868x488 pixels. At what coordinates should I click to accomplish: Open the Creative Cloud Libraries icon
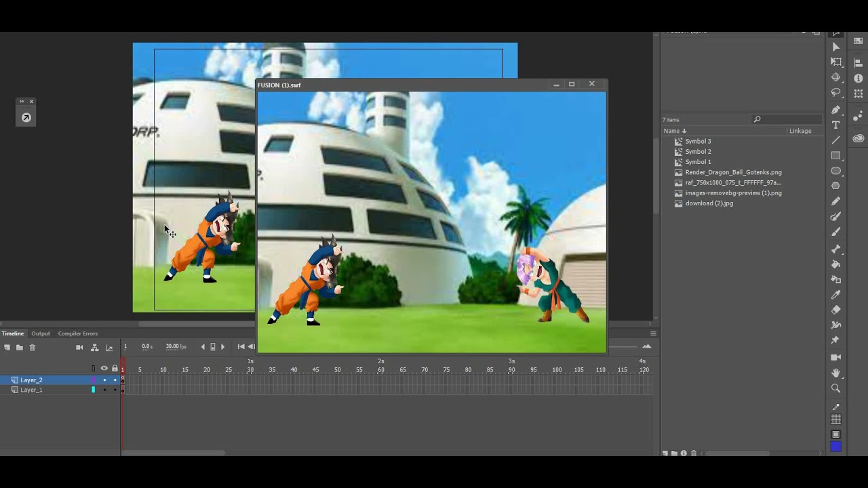point(859,138)
